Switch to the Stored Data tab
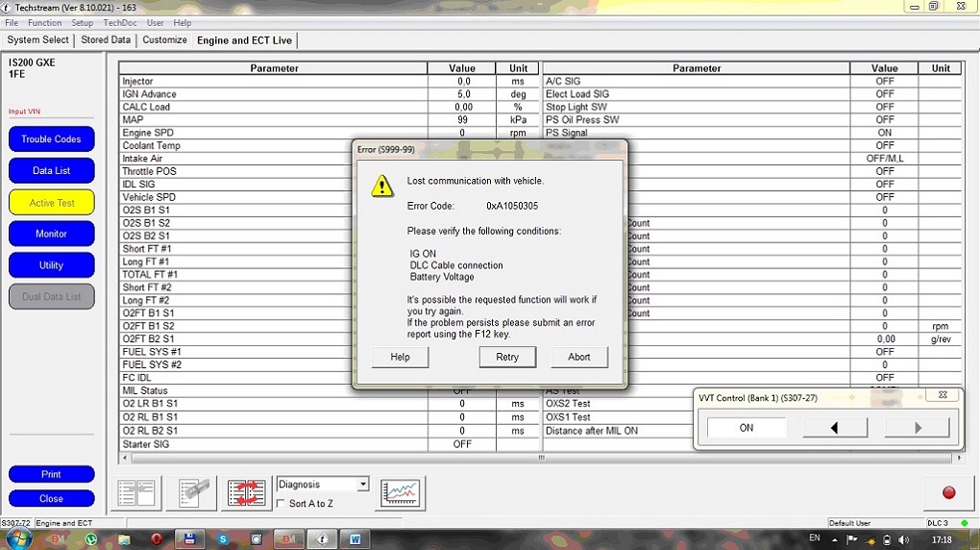 (106, 40)
